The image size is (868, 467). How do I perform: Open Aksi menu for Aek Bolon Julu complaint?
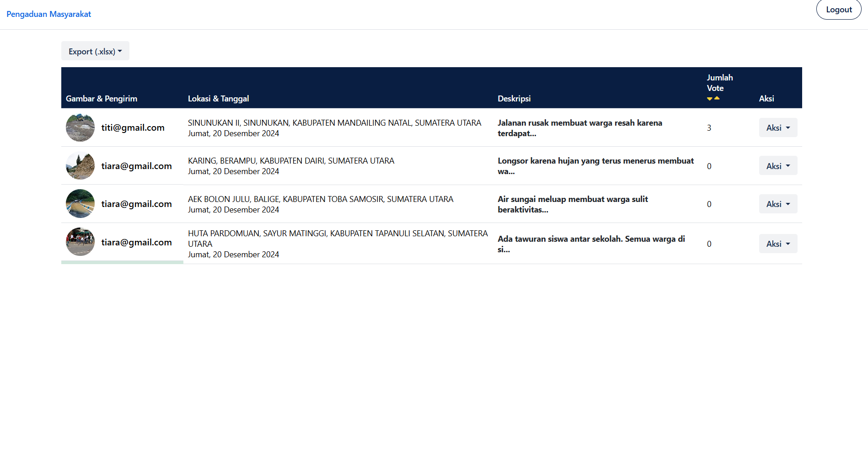(x=777, y=204)
